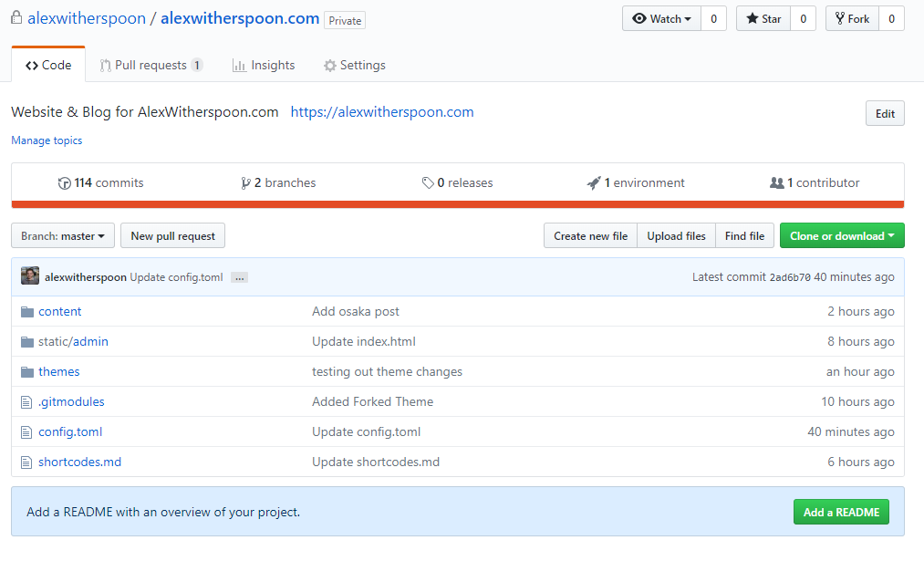Click the commits history clock icon
Image resolution: width=924 pixels, height=561 pixels.
point(64,183)
